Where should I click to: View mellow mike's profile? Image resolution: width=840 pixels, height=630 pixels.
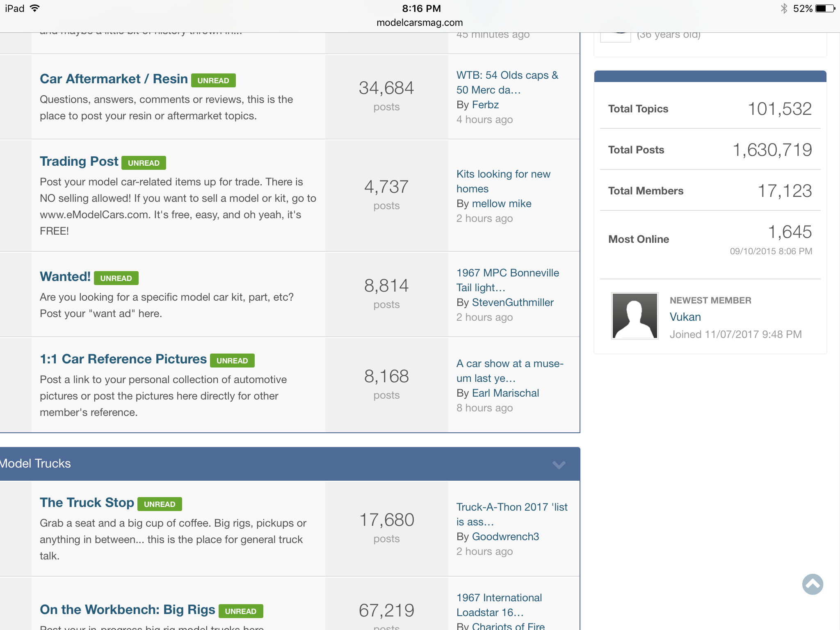[501, 204]
